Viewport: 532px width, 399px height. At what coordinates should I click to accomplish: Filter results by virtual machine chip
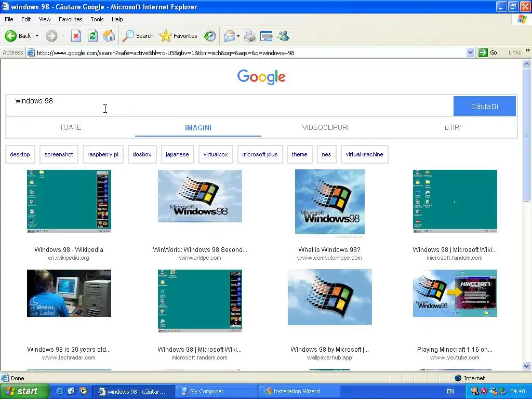[x=364, y=154]
